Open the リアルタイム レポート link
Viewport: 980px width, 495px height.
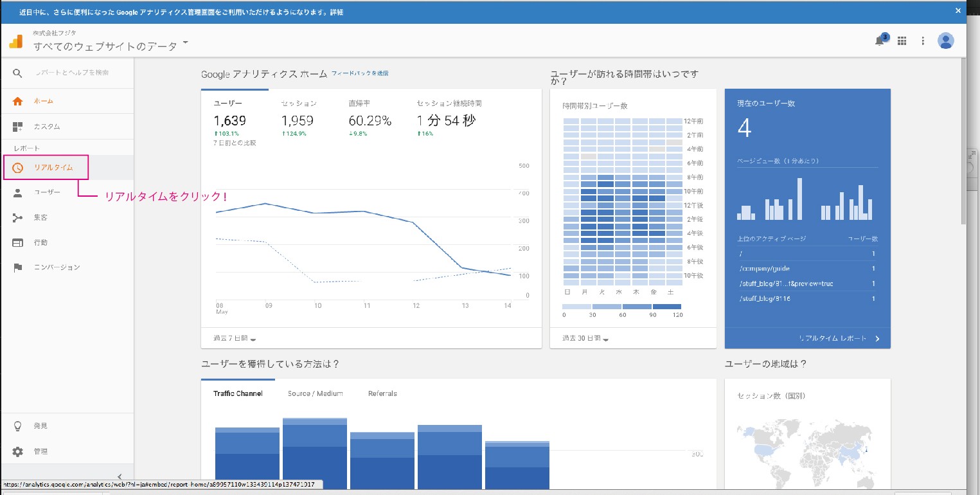(833, 338)
